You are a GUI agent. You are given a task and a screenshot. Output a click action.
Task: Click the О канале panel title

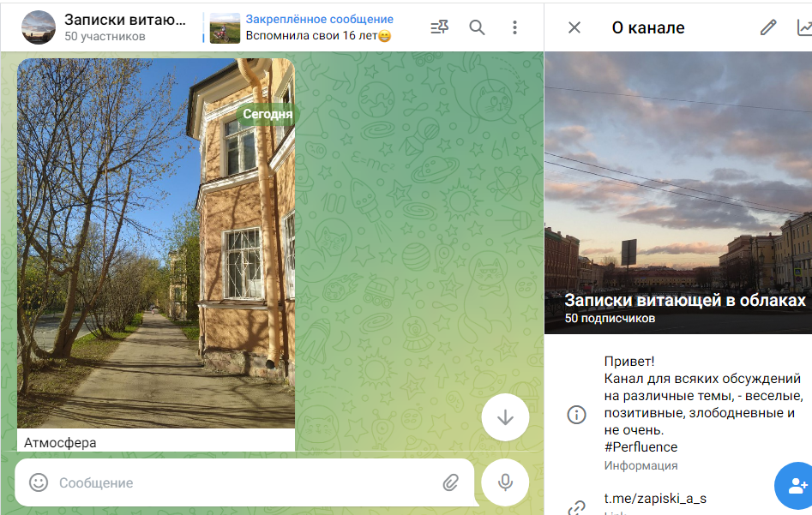pos(648,27)
